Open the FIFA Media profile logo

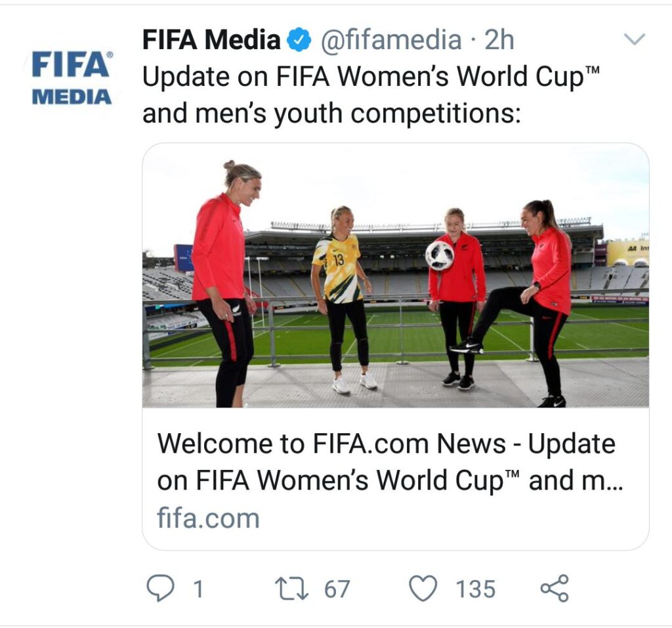[x=72, y=78]
